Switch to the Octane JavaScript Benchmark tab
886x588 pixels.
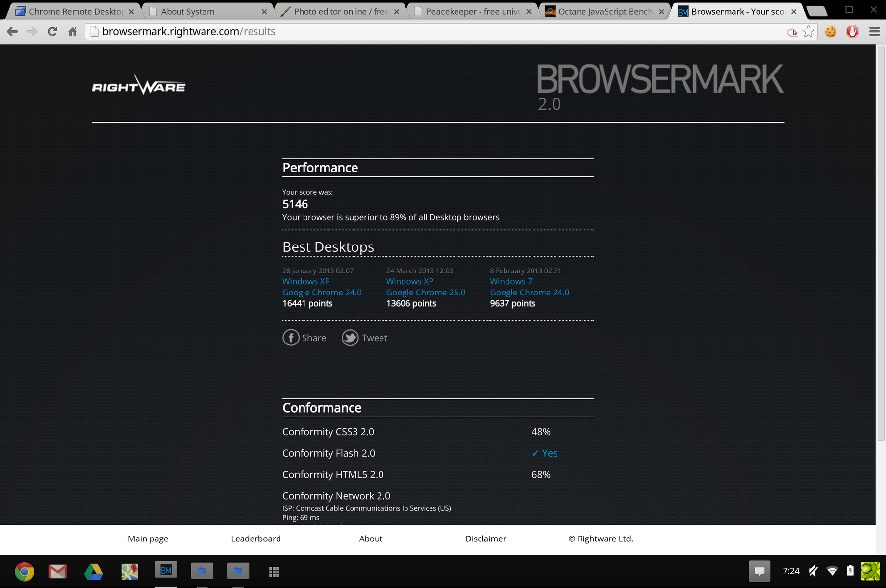[606, 11]
